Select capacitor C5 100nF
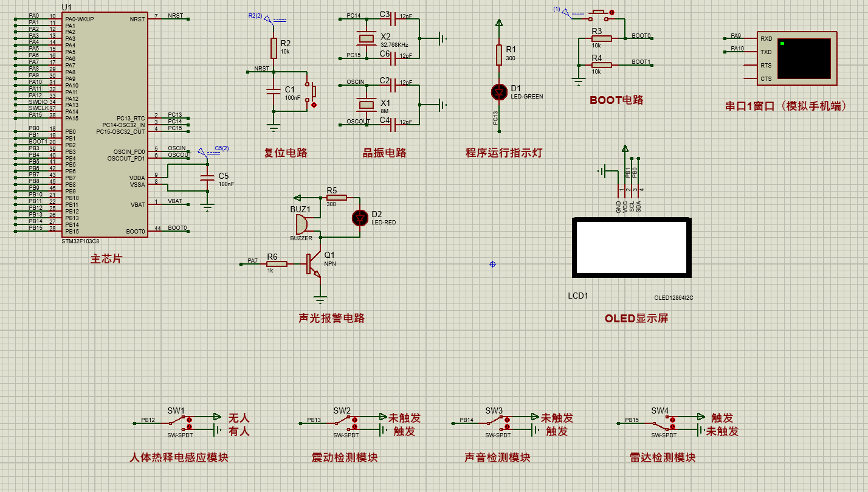868x492 pixels. click(x=208, y=177)
